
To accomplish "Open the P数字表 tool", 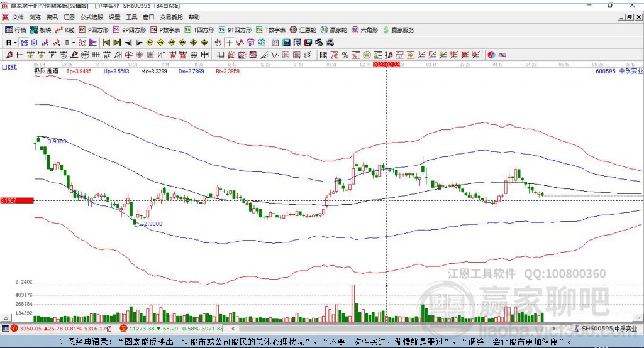I will [165, 30].
